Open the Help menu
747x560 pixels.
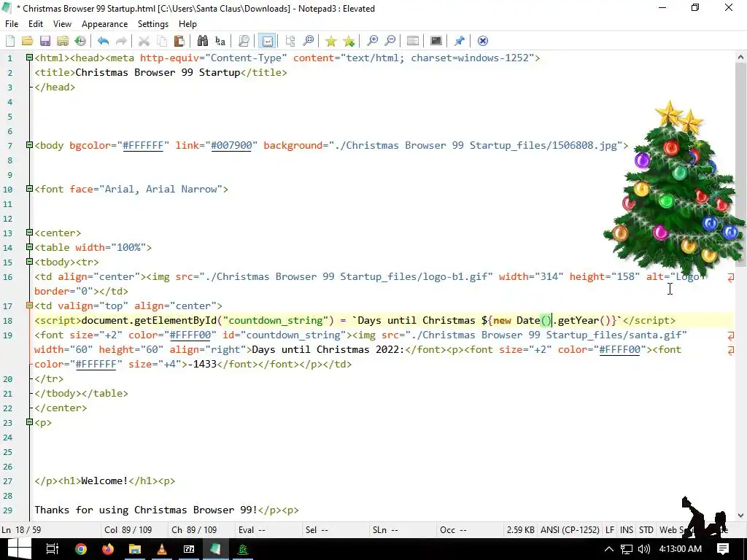coord(187,24)
